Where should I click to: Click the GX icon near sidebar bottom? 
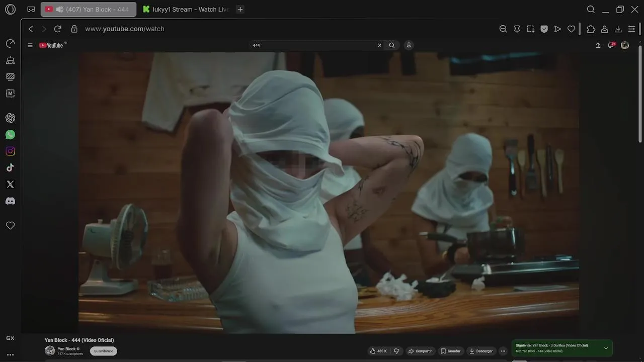pos(10,338)
